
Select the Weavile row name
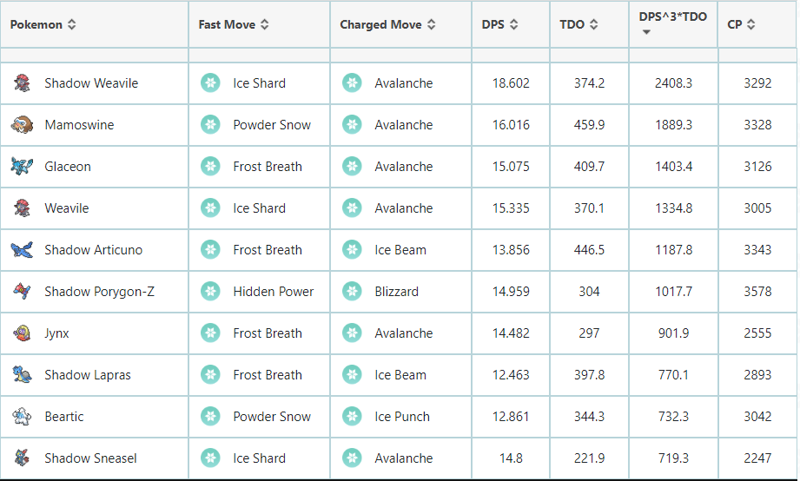[x=66, y=208]
